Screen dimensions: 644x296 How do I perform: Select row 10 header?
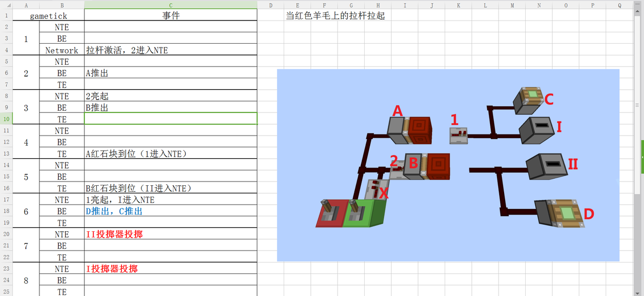coord(6,119)
